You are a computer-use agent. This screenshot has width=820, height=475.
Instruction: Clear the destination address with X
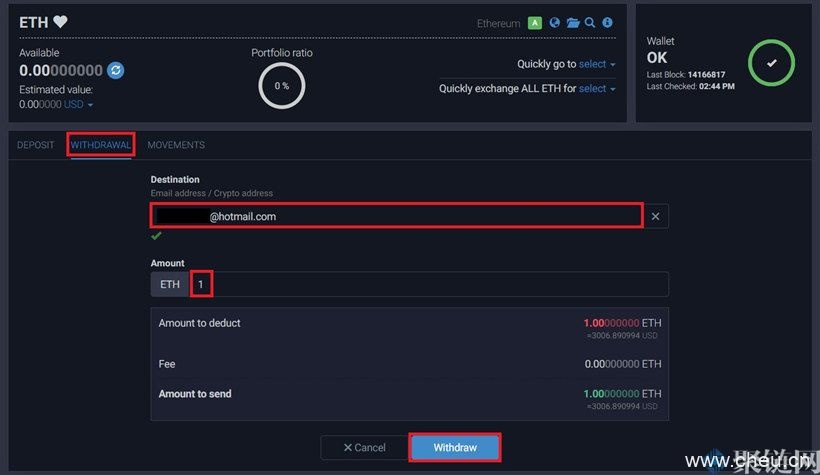(655, 216)
